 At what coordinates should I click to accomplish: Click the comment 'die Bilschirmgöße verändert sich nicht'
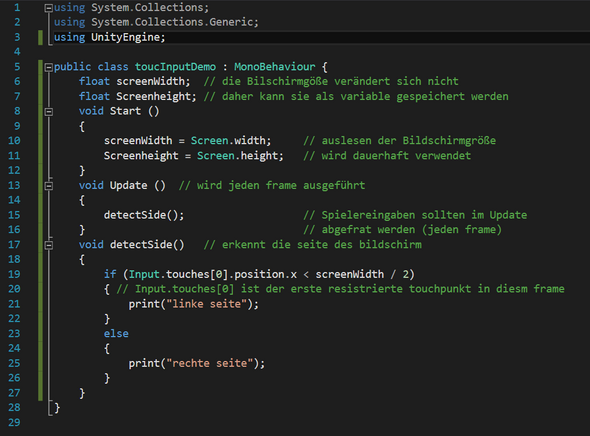(340, 82)
